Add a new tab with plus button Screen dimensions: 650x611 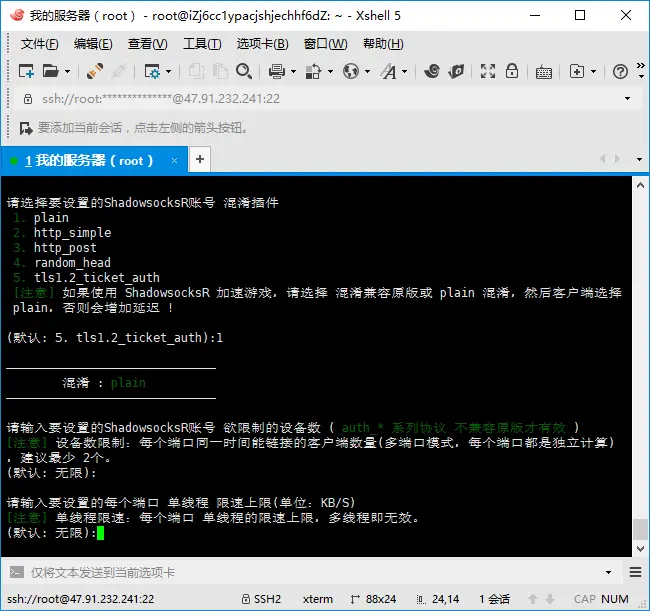[200, 159]
